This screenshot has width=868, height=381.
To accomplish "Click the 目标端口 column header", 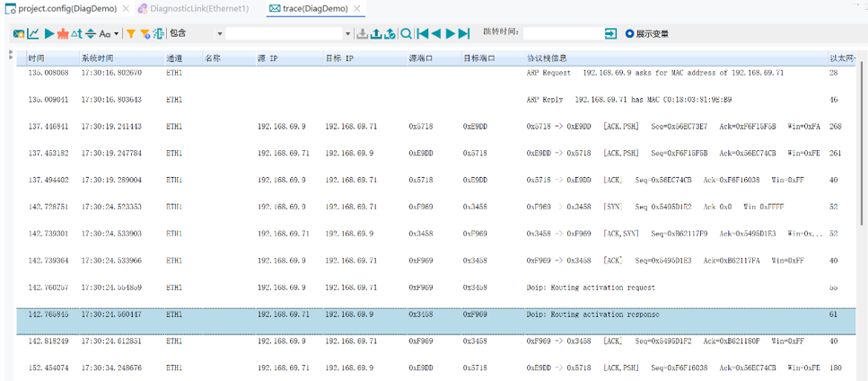I will [492, 58].
